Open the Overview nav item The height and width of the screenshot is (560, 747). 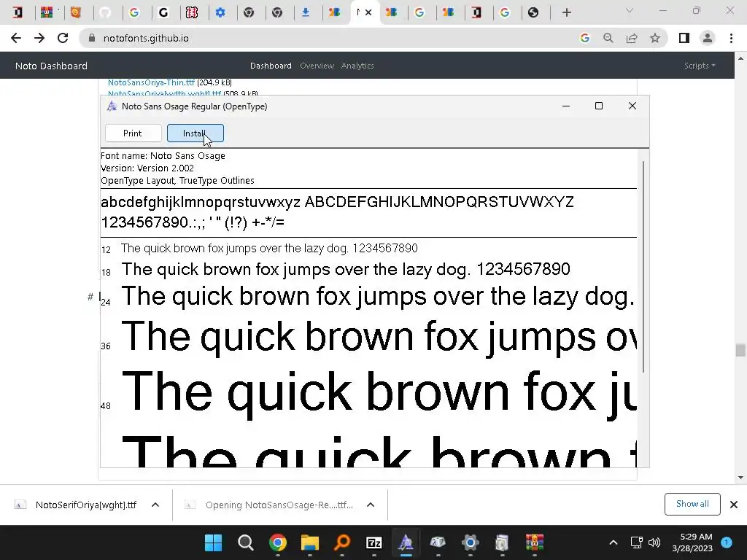click(x=317, y=66)
